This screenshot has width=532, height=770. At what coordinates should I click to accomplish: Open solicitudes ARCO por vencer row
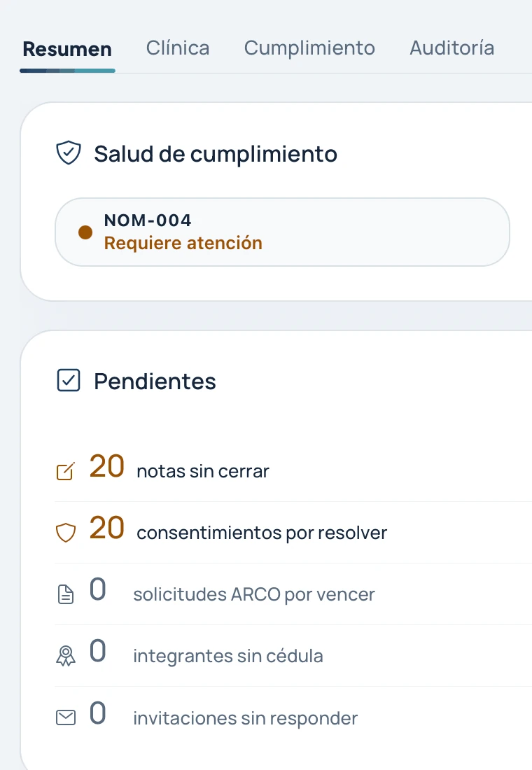click(293, 594)
